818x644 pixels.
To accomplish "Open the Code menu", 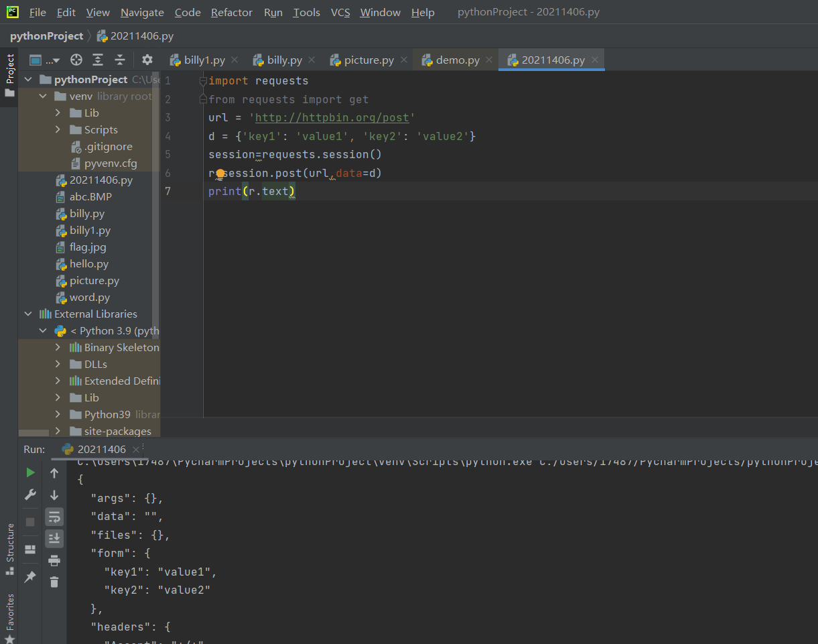I will pos(188,12).
